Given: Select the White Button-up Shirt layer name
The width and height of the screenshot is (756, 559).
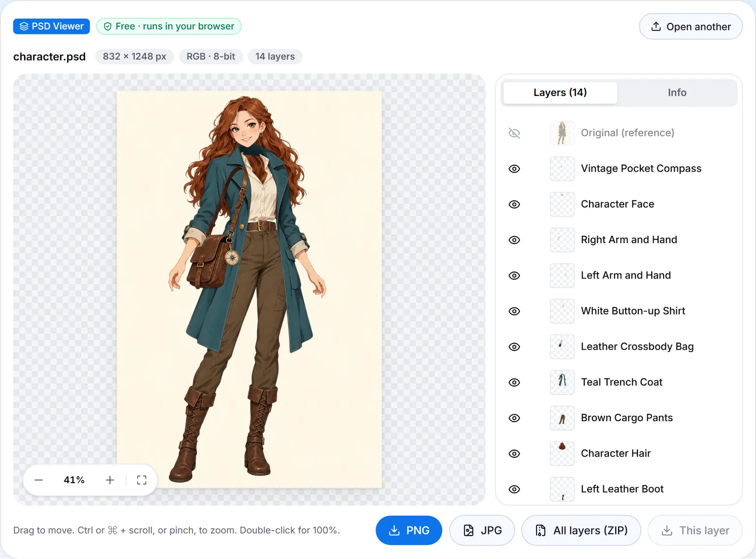Looking at the screenshot, I should (633, 311).
